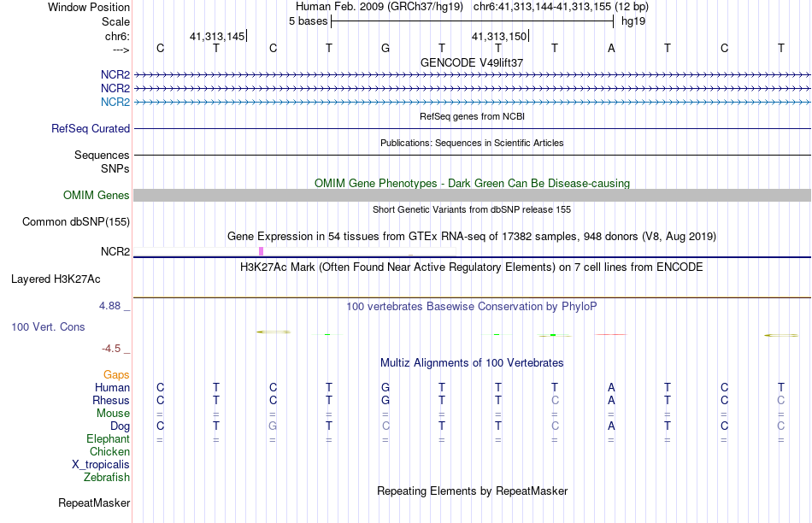Open 'Multiz Alignments of 100 Vertebrates' title
The width and height of the screenshot is (812, 523).
[472, 363]
